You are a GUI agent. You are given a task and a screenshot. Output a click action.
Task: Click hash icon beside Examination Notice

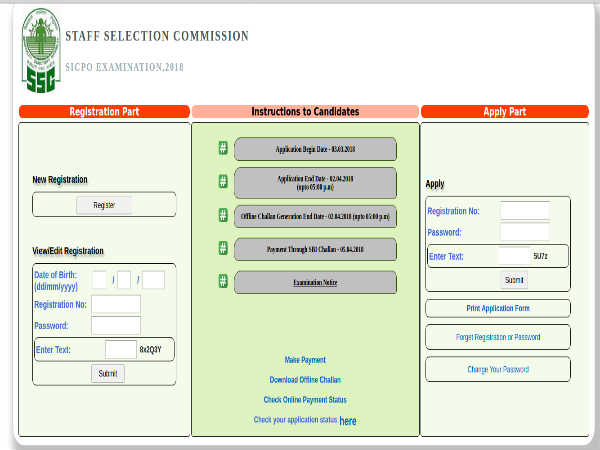coord(223,281)
